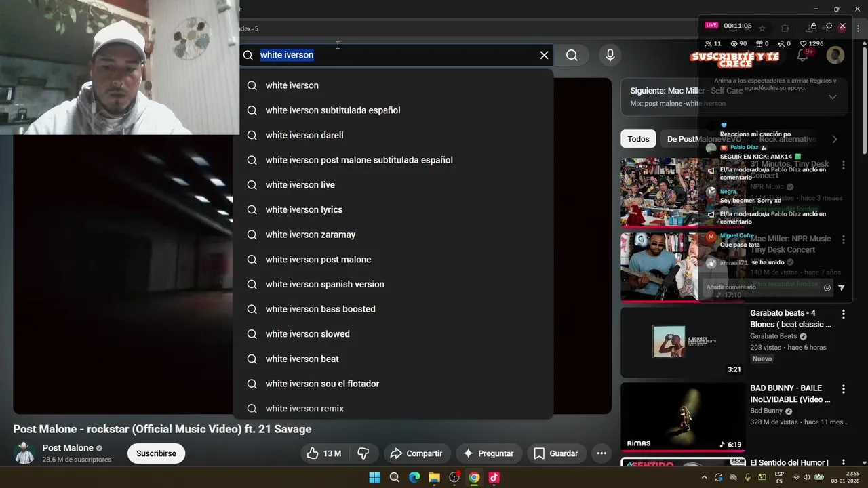Viewport: 868px width, 488px height.
Task: Open Garabato beats video thumbnail
Action: pos(683,342)
